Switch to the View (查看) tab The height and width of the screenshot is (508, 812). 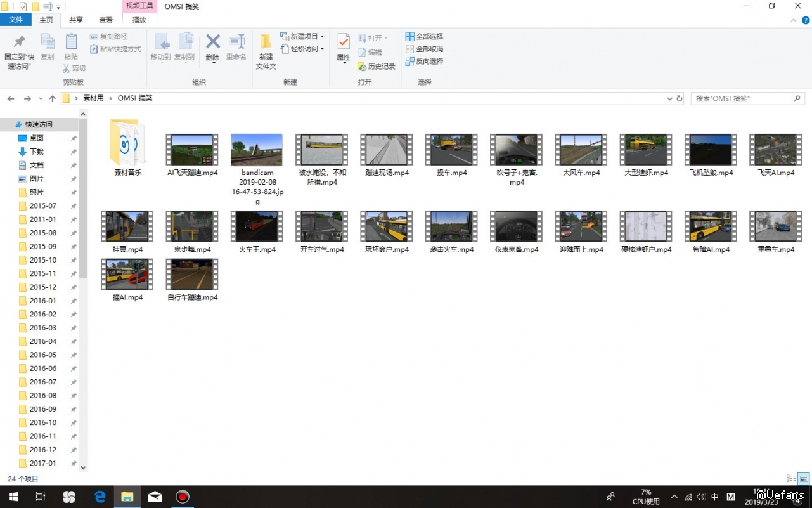[106, 20]
